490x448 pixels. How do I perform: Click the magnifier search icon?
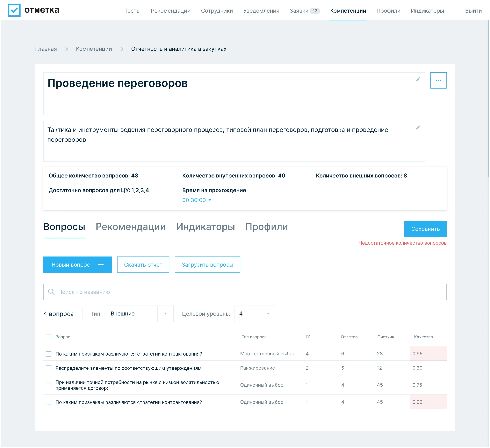(51, 292)
